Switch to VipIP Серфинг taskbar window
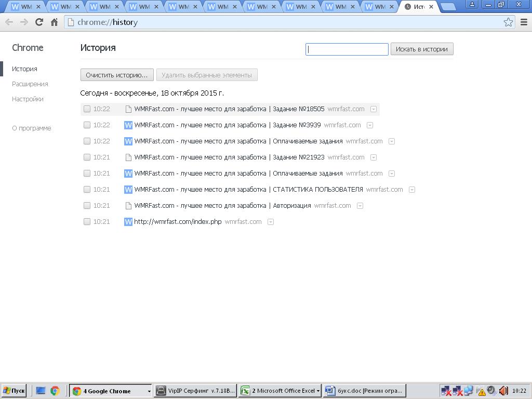 pos(195,391)
